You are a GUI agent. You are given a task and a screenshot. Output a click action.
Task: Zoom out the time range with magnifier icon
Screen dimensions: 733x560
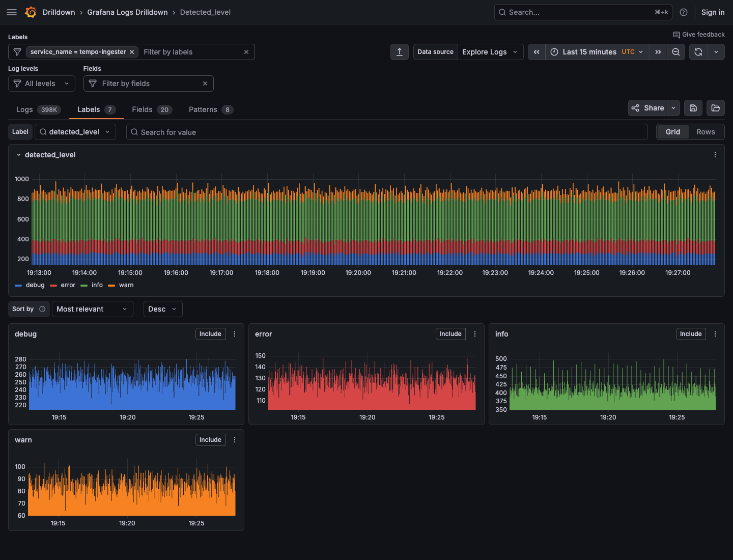click(x=676, y=51)
